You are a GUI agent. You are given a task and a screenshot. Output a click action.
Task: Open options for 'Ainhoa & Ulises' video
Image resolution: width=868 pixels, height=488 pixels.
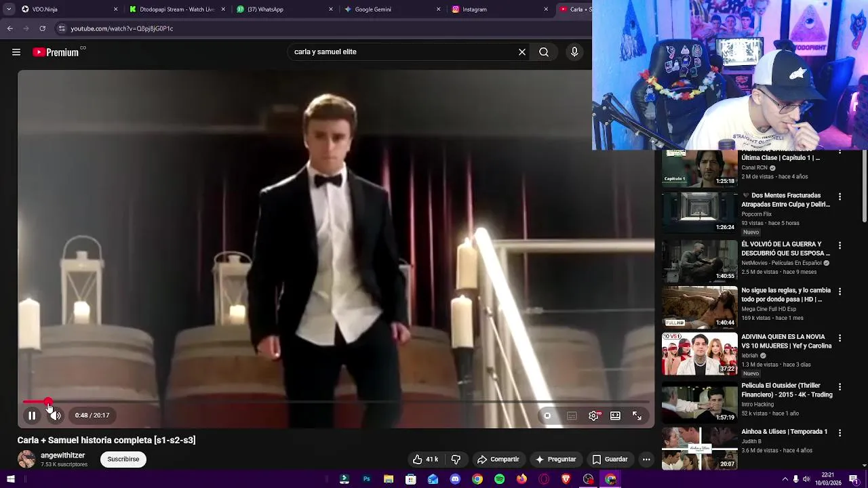point(840,432)
